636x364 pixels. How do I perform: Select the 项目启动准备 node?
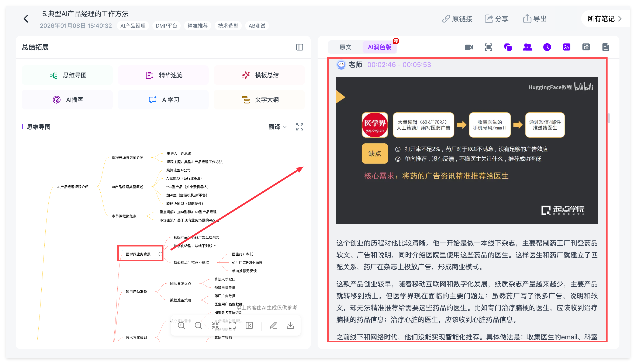[136, 291]
